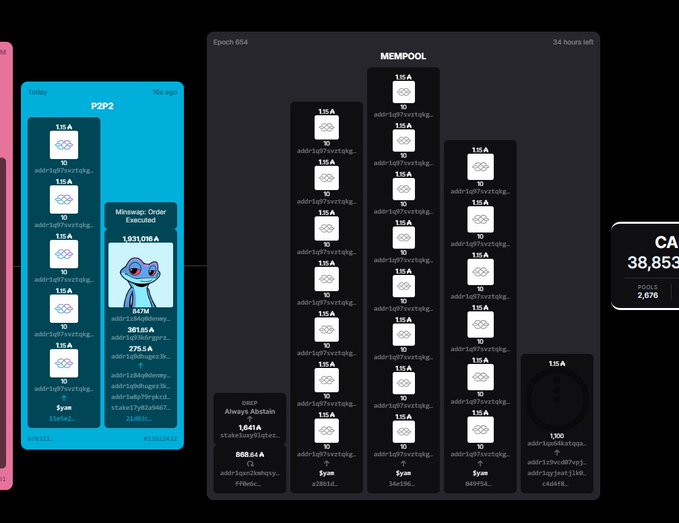
Task: Click the 16s ago timestamp
Action: coord(165,92)
